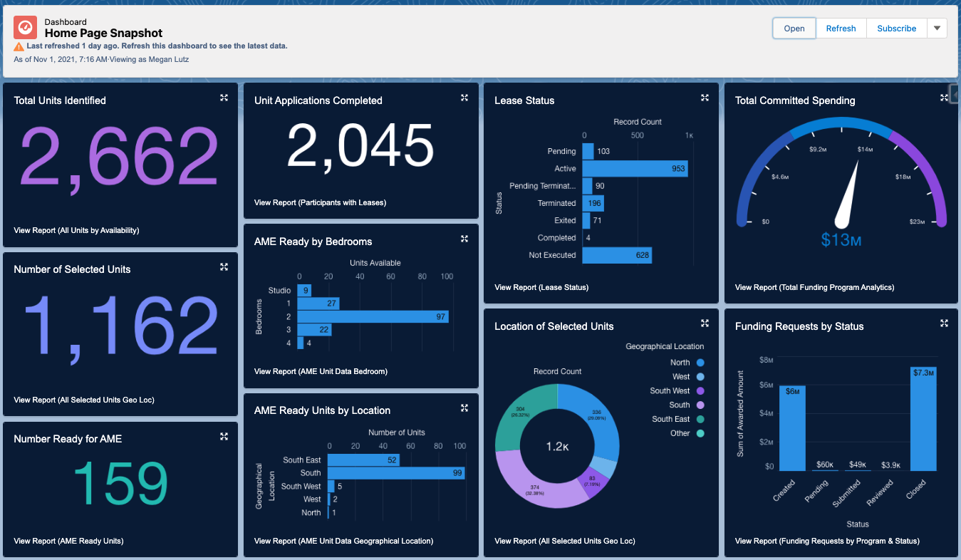The image size is (961, 560).
Task: Open the dropdown arrow next to Subscribe
Action: (937, 28)
